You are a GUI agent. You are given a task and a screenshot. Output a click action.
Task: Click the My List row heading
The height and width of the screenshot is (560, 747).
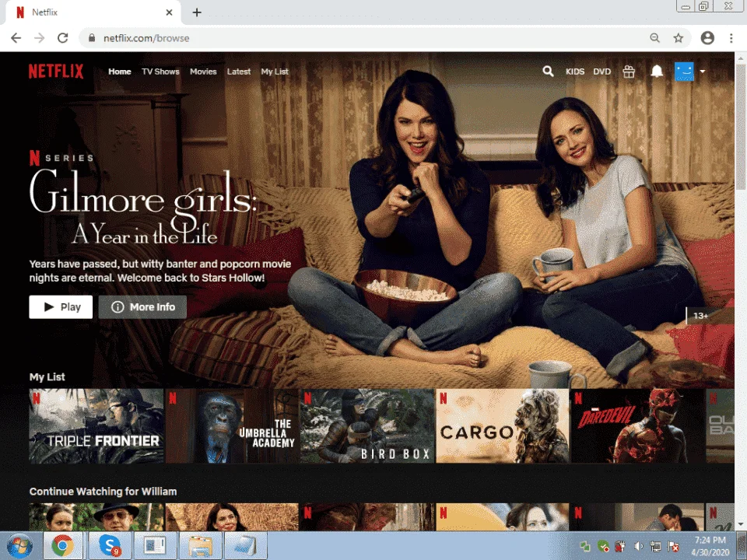coord(47,376)
